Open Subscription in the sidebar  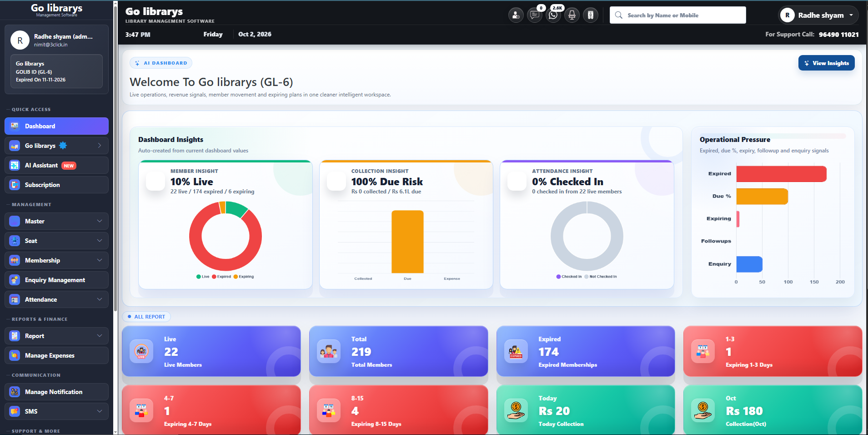56,185
